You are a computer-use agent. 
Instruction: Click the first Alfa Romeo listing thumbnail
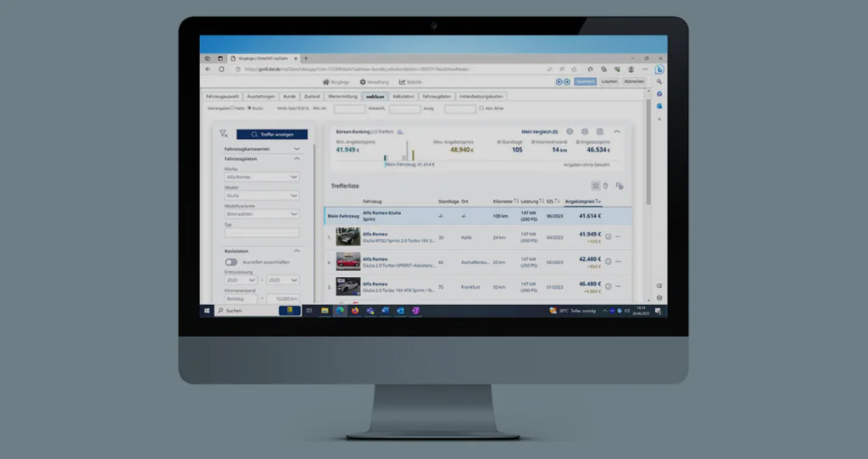point(348,236)
